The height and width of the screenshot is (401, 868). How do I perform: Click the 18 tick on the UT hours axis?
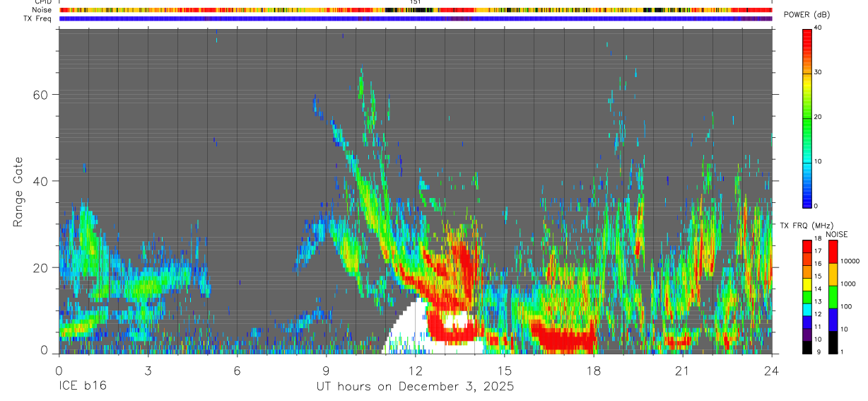tap(594, 370)
